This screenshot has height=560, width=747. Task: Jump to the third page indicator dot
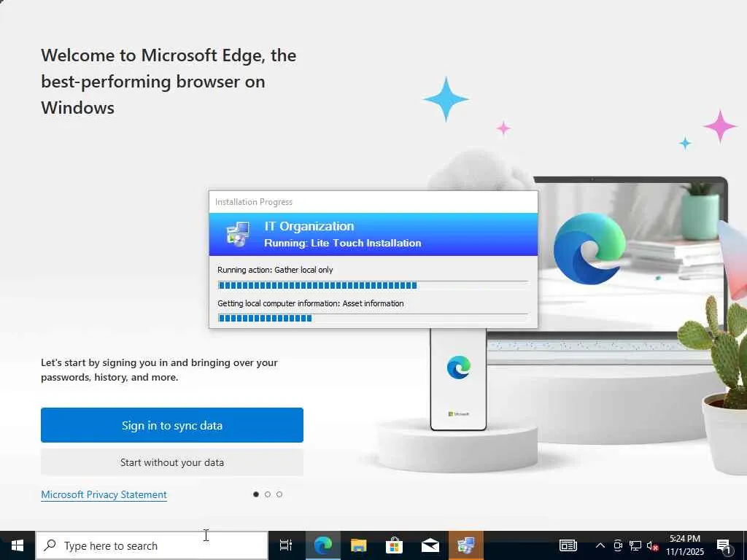click(x=279, y=494)
